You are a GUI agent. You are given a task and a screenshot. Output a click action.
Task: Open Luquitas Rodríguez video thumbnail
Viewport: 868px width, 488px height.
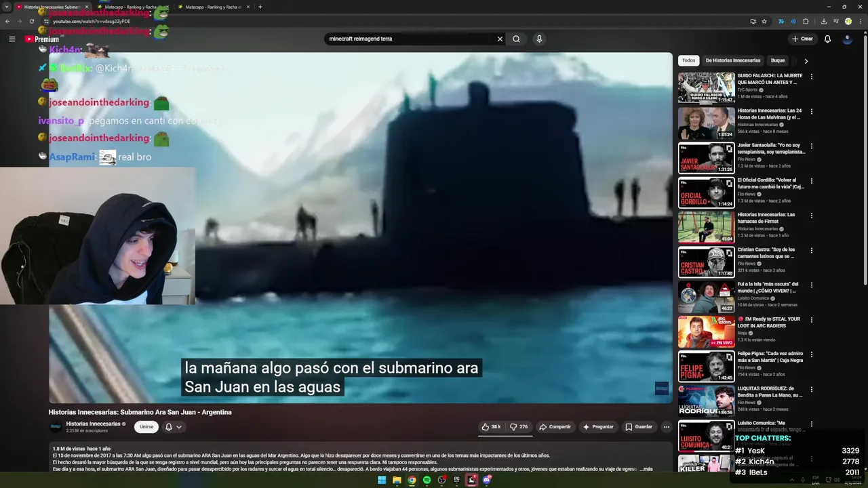[706, 401]
